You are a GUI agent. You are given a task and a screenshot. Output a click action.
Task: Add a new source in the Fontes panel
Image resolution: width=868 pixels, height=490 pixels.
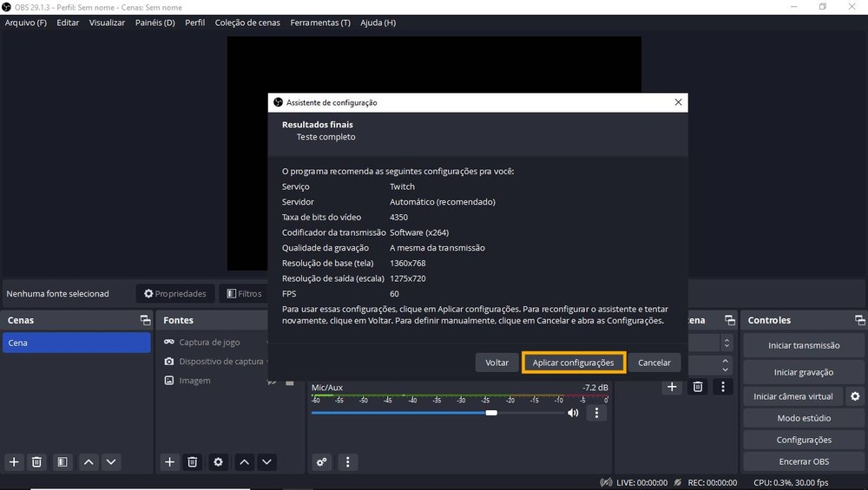pos(169,461)
